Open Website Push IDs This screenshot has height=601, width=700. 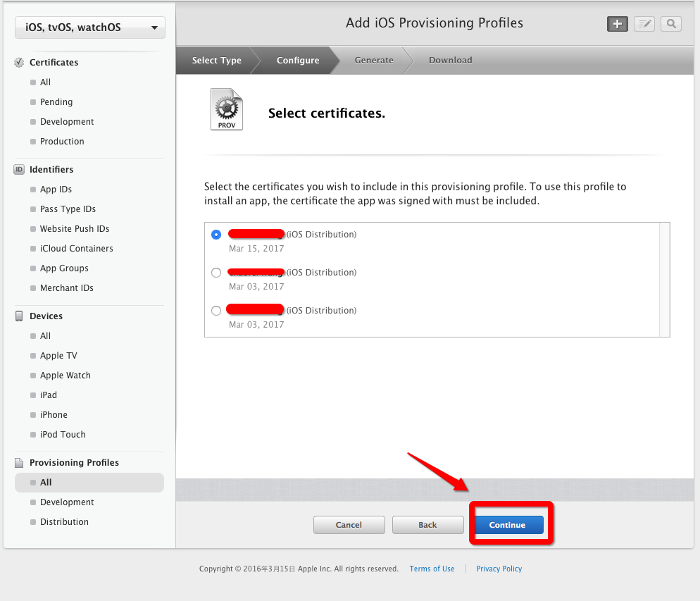[x=75, y=228]
